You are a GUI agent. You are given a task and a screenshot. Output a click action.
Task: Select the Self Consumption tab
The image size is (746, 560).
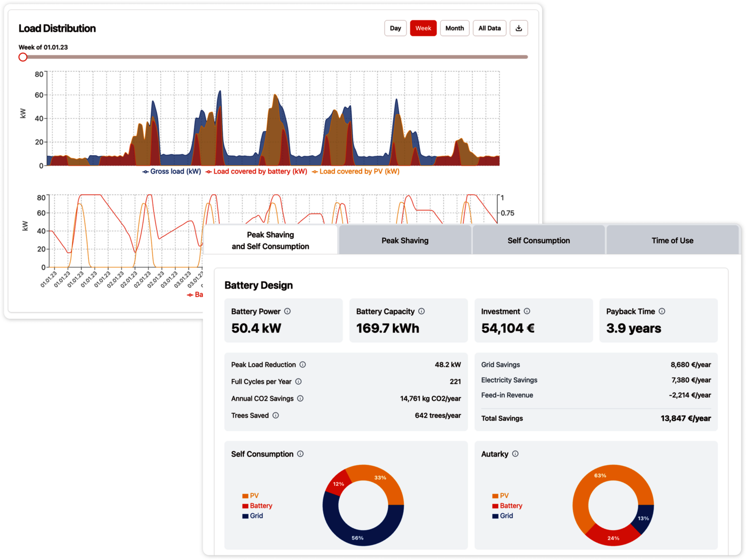(x=539, y=241)
